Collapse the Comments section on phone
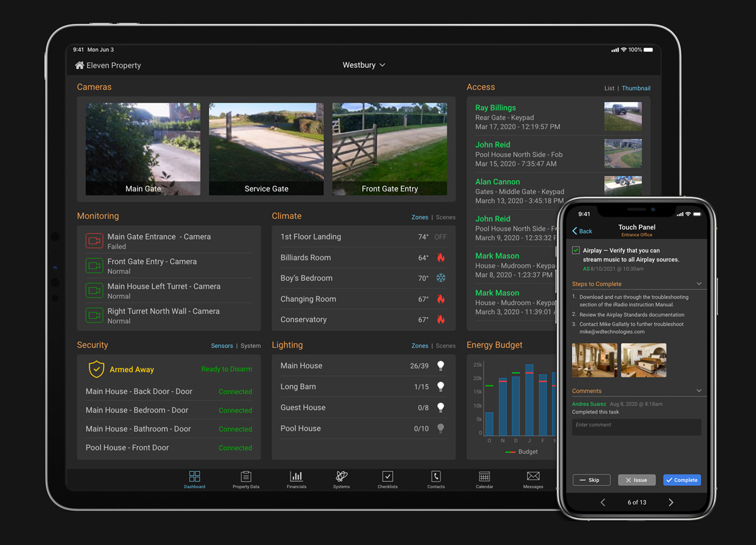Screen dimensions: 756x545 (699, 391)
